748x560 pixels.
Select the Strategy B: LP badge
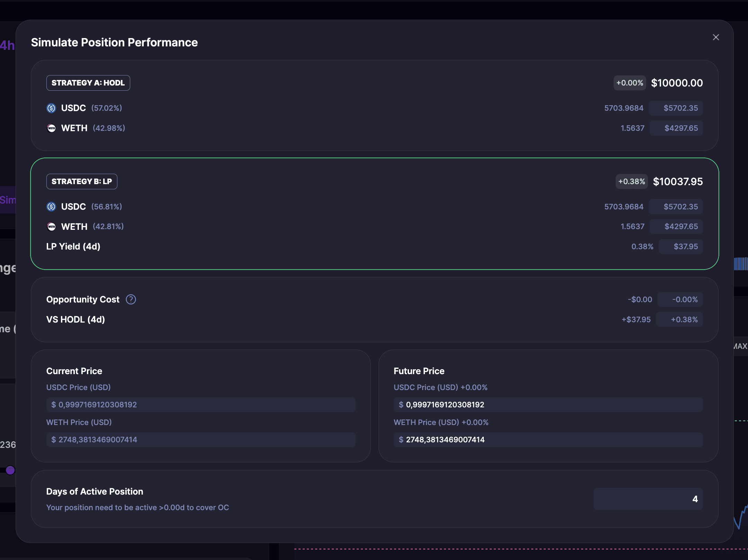click(82, 182)
